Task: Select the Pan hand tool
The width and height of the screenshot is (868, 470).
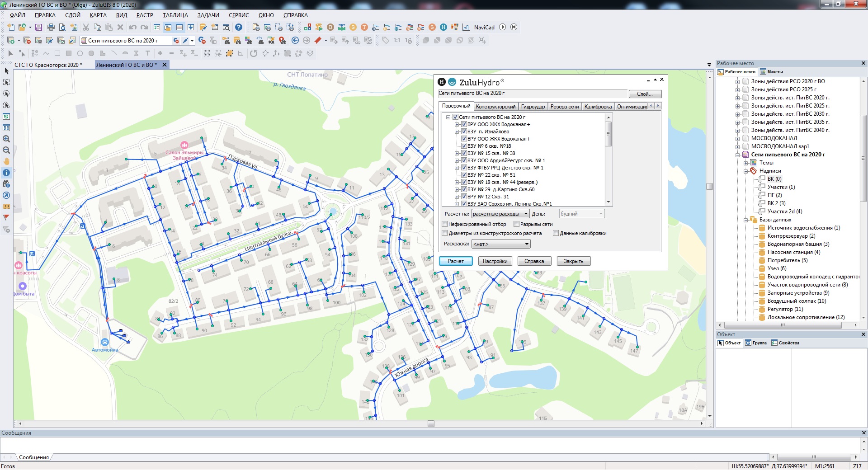Action: (x=6, y=161)
